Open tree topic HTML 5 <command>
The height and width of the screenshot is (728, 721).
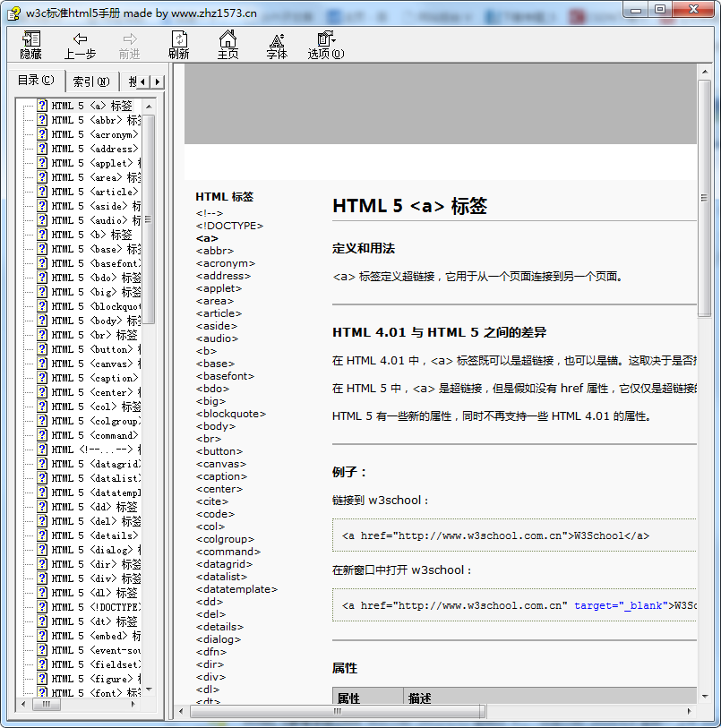coord(95,435)
